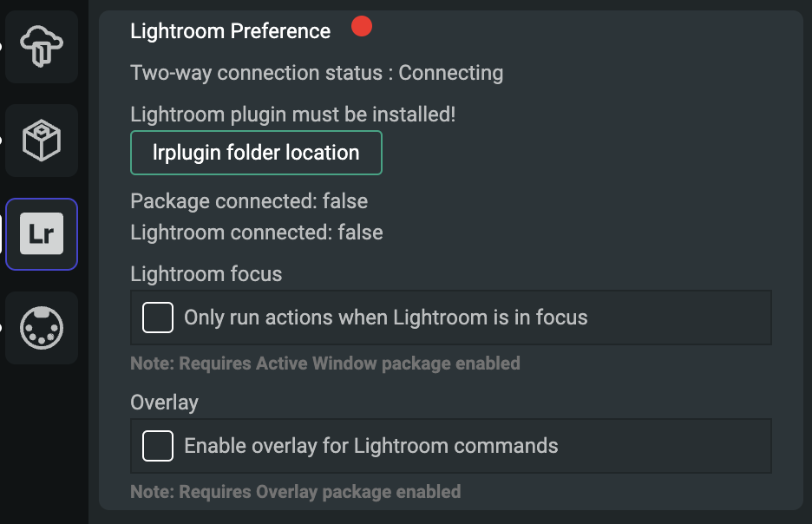812x524 pixels.
Task: Click the 'Package connected: false' status line
Action: [x=249, y=201]
